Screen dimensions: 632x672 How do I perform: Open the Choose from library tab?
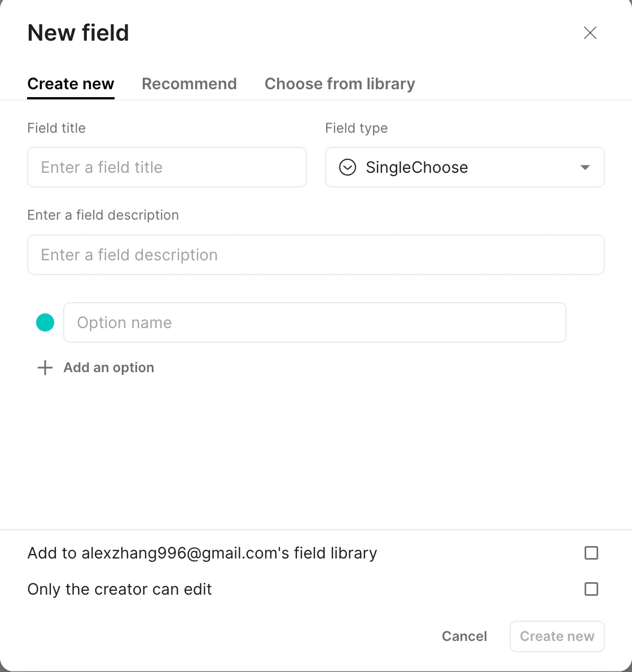point(340,84)
